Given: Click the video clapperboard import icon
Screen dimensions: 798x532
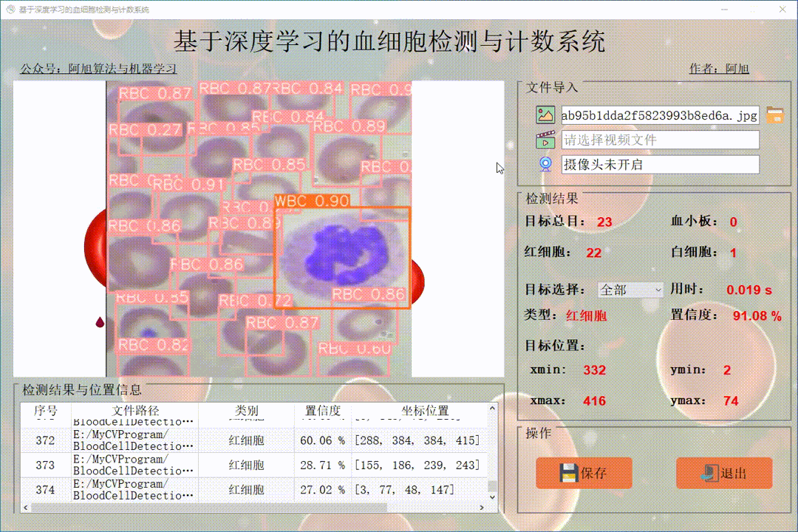Looking at the screenshot, I should [x=545, y=140].
